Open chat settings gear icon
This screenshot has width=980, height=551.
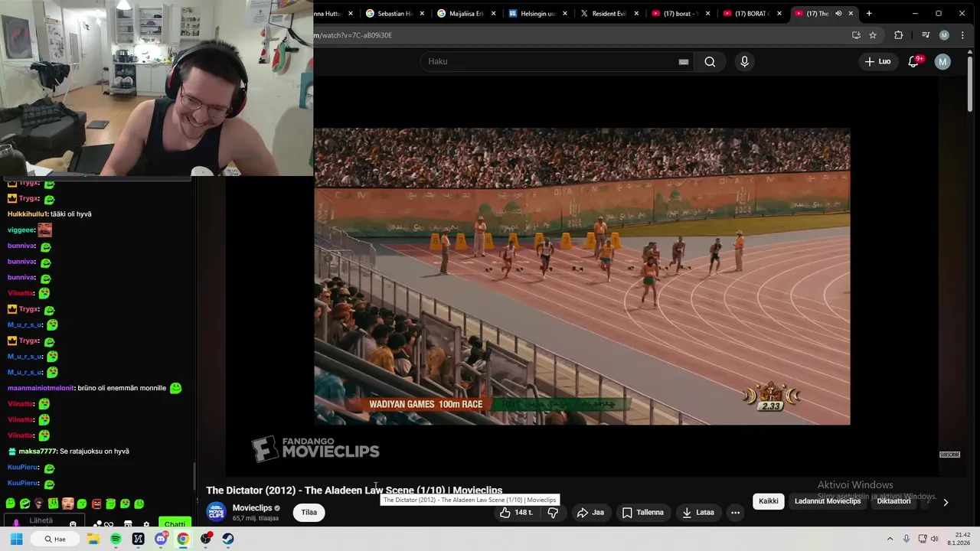tap(146, 524)
